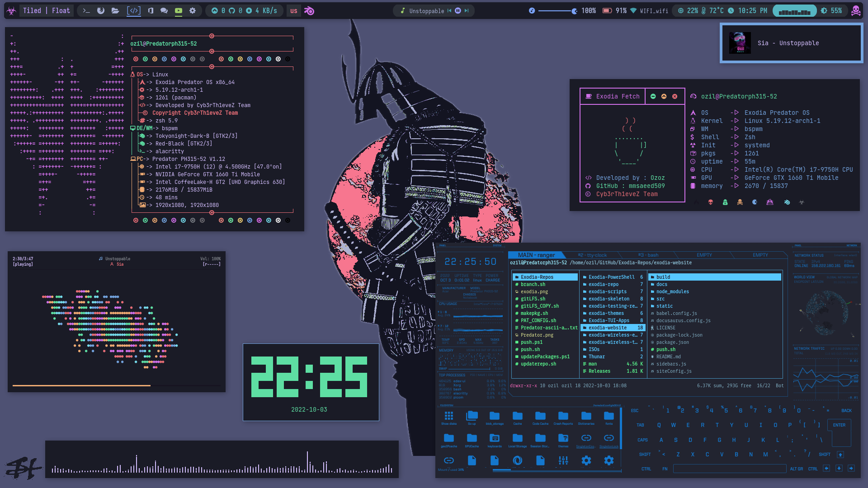Open the exodia-website folder in ranger
The height and width of the screenshot is (488, 868).
pos(608,328)
